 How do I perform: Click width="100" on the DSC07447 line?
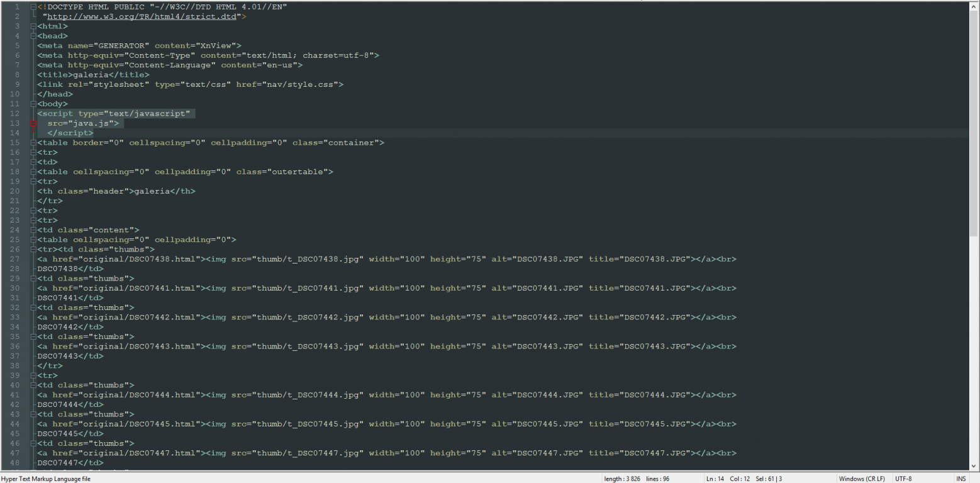tap(397, 453)
